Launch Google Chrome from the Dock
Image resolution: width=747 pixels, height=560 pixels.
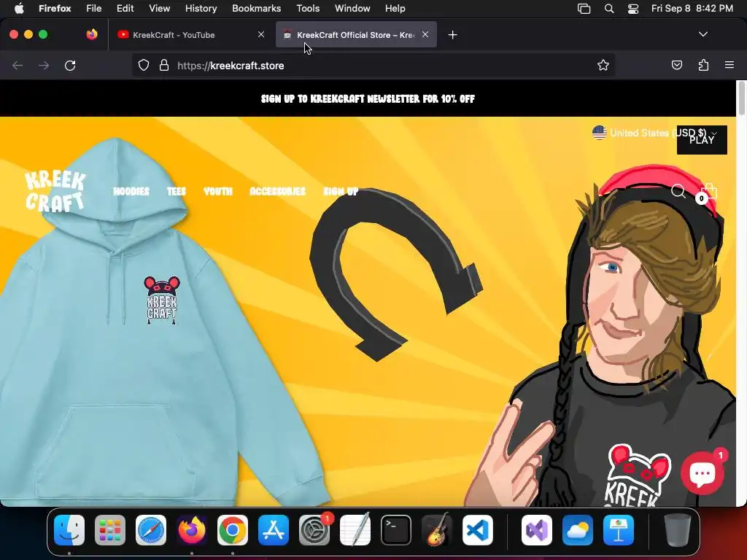pyautogui.click(x=233, y=530)
